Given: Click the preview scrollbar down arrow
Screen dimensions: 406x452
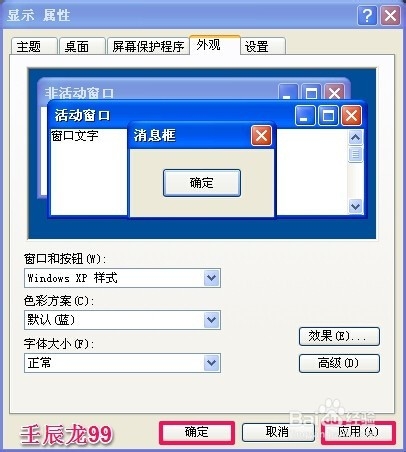Looking at the screenshot, I should click(355, 206).
